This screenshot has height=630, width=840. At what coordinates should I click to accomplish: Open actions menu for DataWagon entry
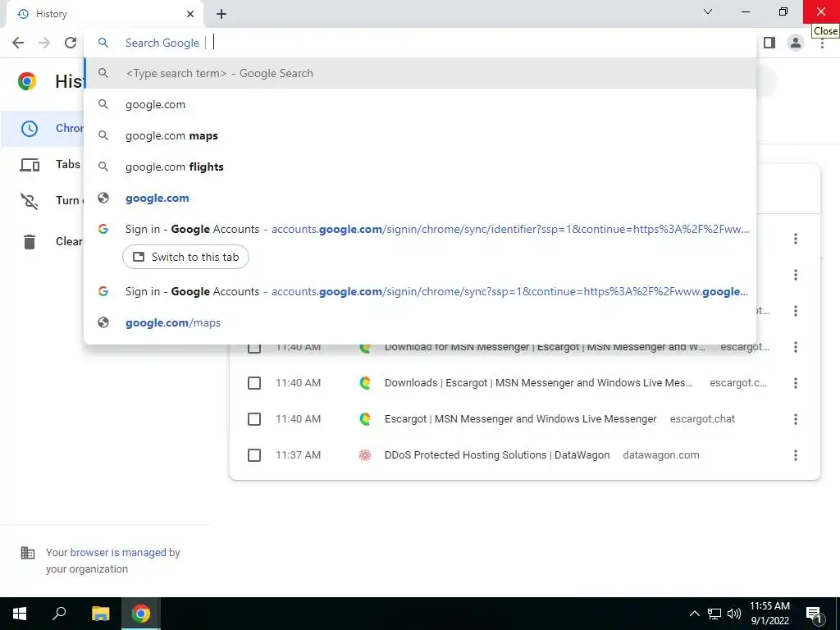click(x=796, y=455)
